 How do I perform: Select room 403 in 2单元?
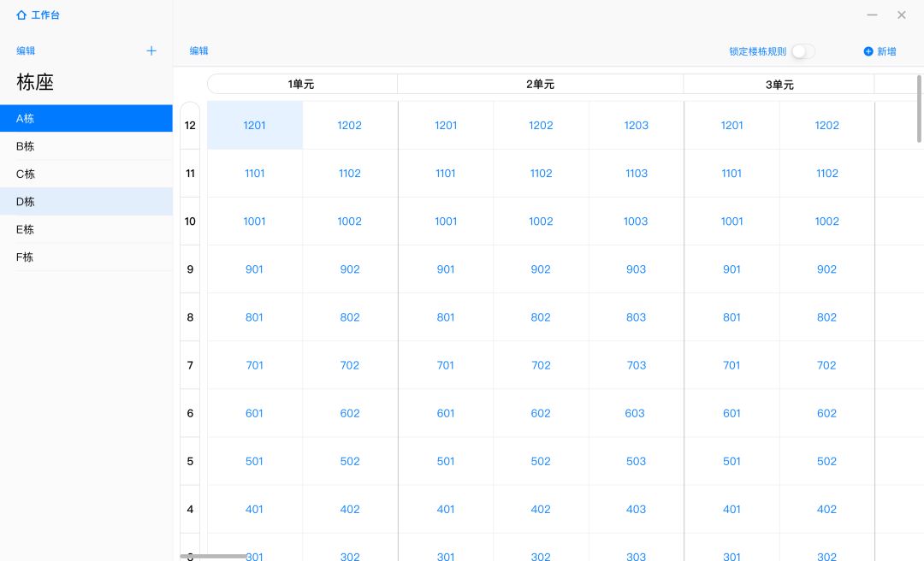636,509
